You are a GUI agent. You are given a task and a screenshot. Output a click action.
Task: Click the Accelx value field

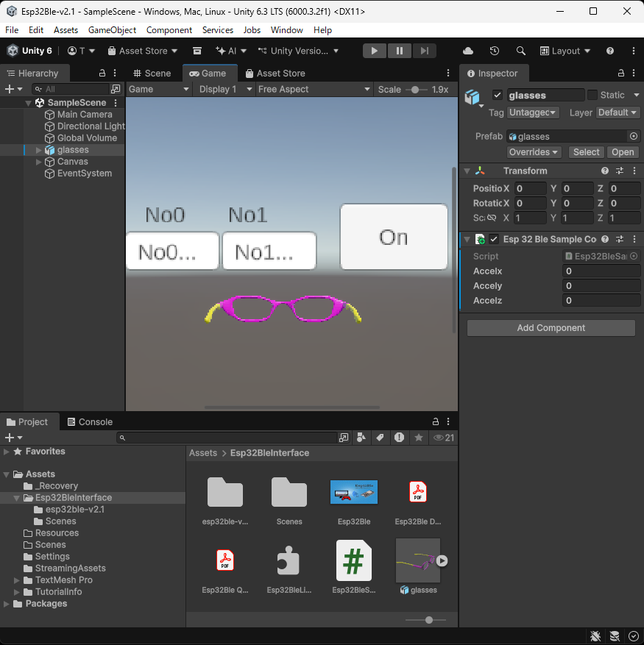[x=601, y=271]
